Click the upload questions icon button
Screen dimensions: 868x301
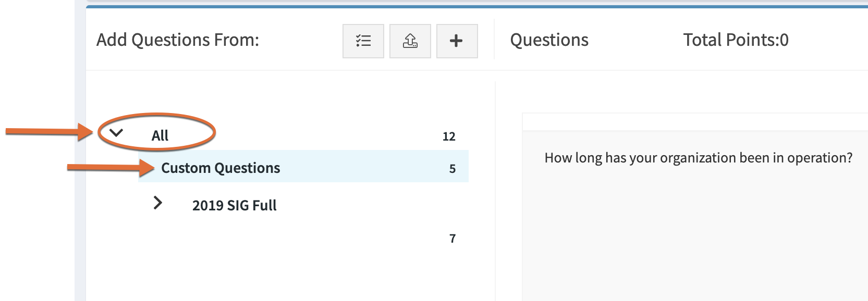tap(410, 41)
